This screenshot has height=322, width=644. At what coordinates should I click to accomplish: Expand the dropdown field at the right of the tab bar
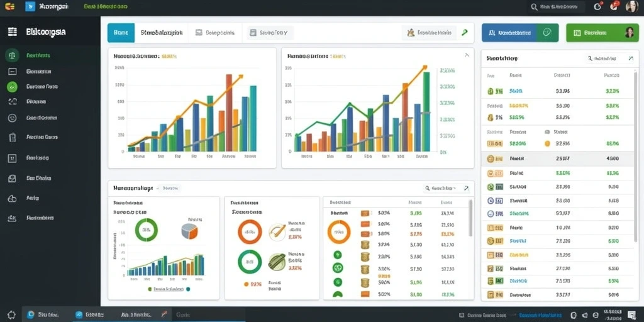tap(429, 33)
